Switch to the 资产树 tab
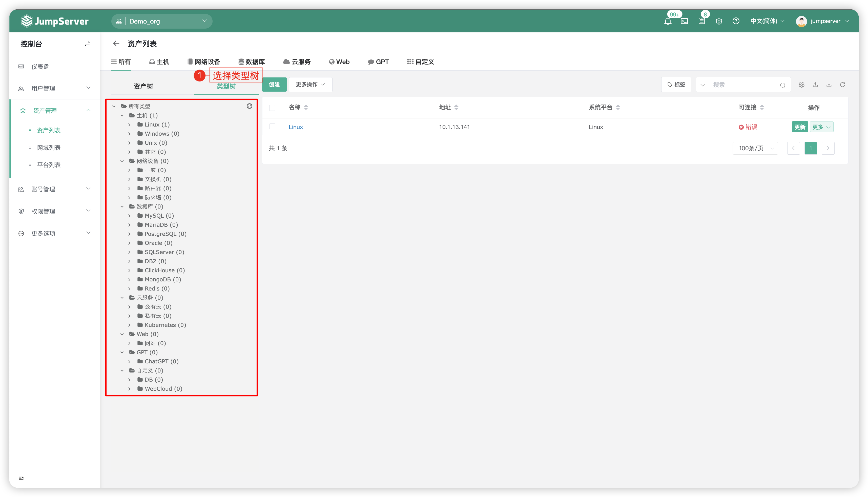 pyautogui.click(x=143, y=86)
